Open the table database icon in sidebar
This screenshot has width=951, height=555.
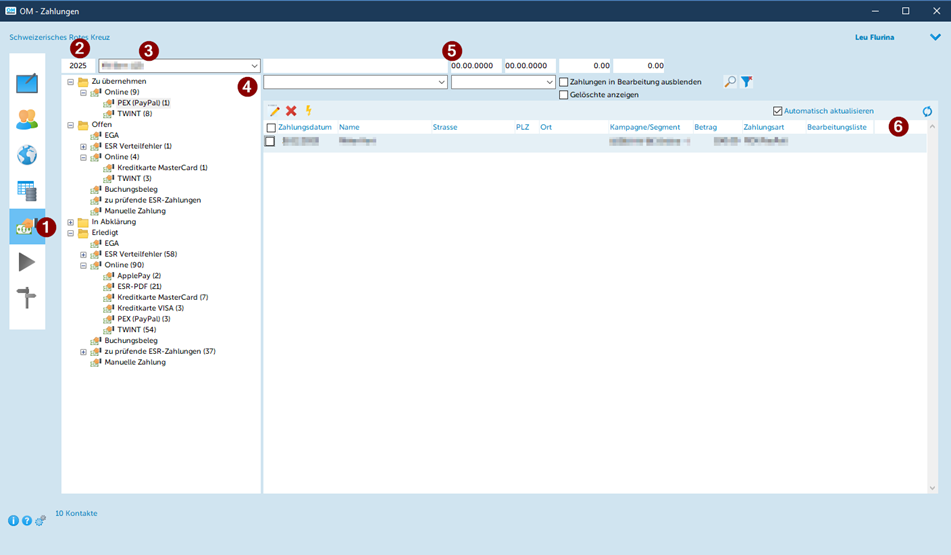(27, 190)
